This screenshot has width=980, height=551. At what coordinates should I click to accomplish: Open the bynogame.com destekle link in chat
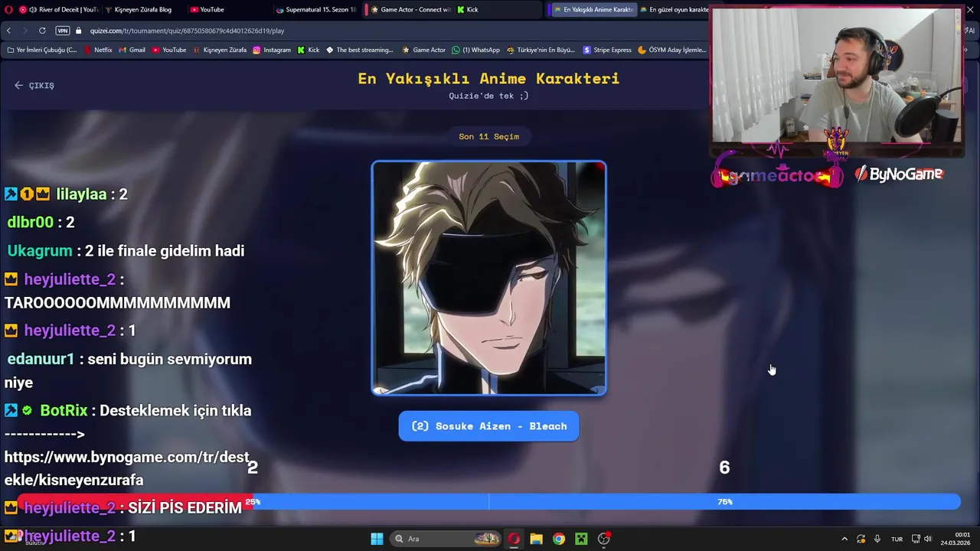[127, 468]
